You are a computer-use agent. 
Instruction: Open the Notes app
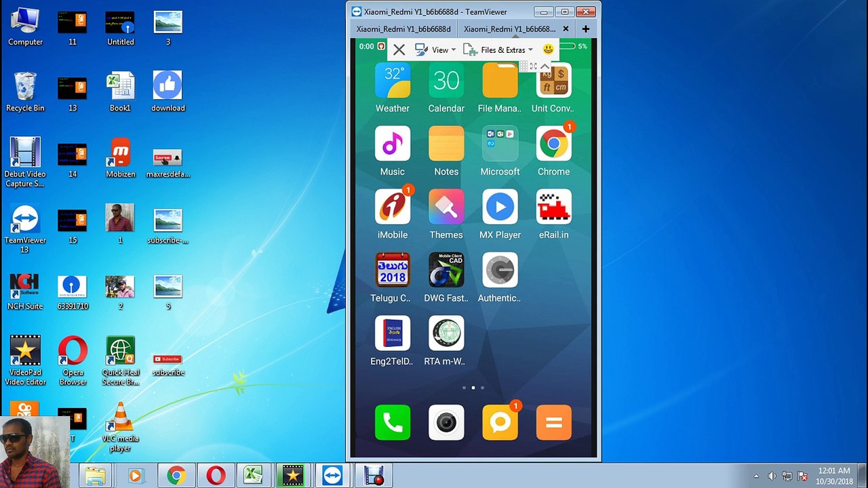pyautogui.click(x=446, y=144)
